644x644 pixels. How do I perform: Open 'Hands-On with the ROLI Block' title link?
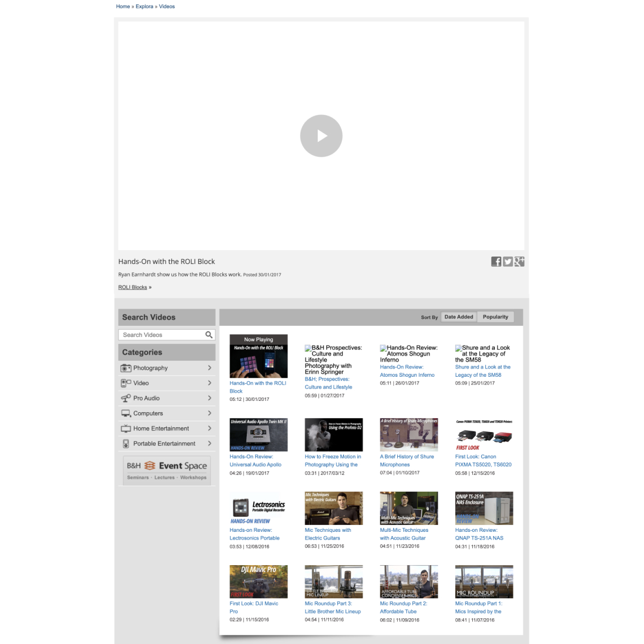tap(258, 387)
